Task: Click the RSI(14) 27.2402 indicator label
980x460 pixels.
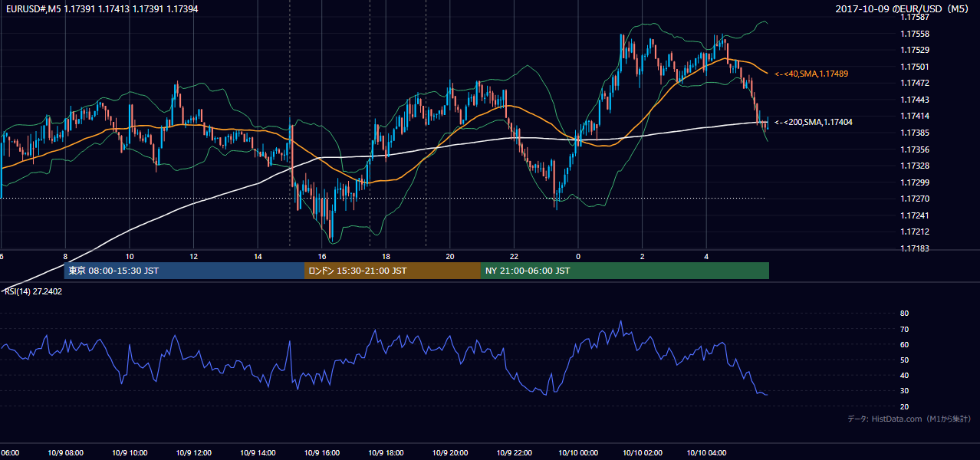Action: (33, 291)
